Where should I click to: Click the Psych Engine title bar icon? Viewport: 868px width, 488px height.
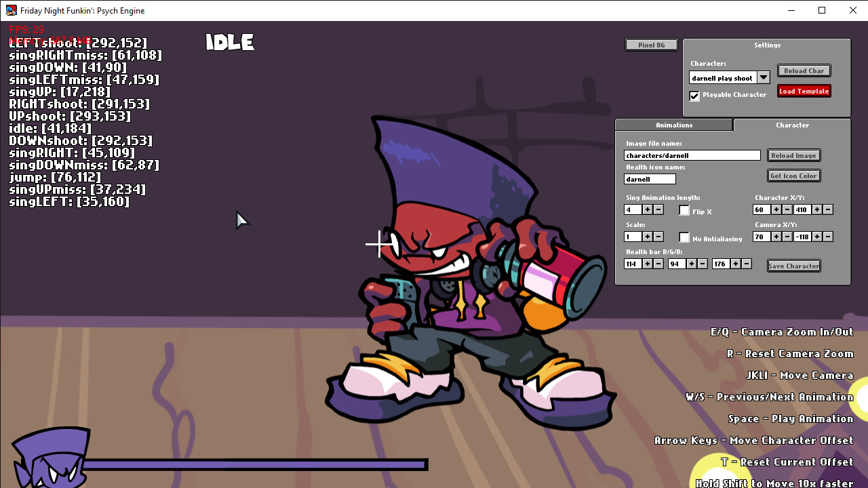(11, 10)
